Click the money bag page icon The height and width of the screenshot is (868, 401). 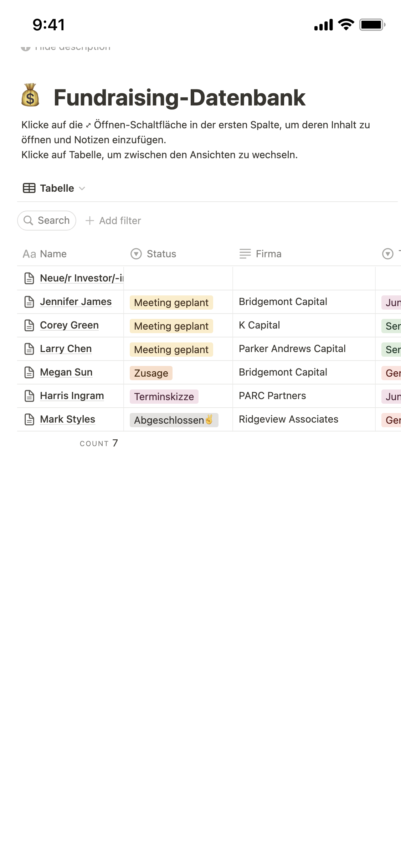[30, 95]
